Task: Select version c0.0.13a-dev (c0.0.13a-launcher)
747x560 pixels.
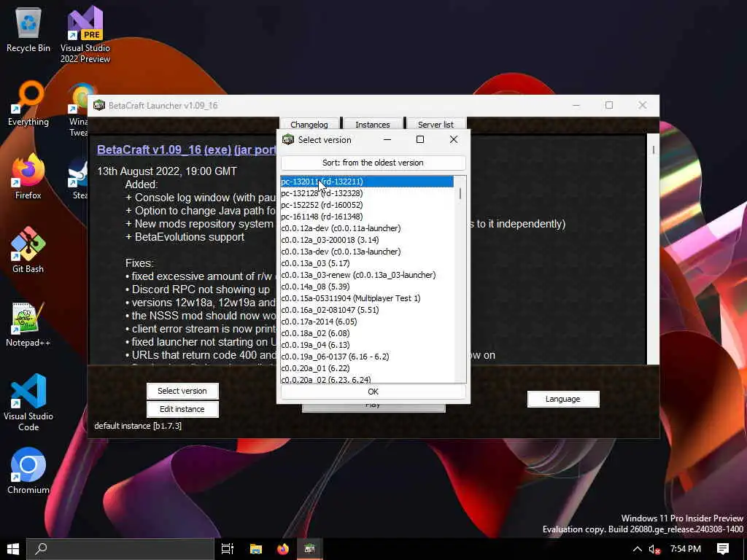Action: pyautogui.click(x=367, y=252)
